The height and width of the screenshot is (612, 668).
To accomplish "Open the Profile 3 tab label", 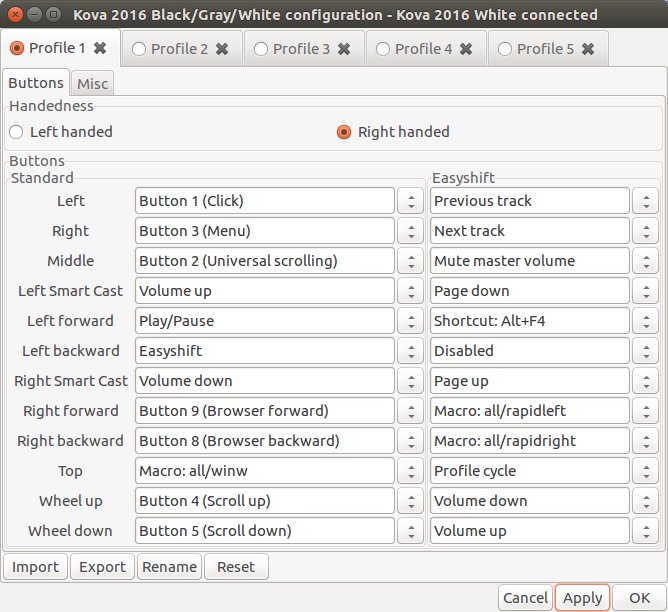I will (301, 49).
